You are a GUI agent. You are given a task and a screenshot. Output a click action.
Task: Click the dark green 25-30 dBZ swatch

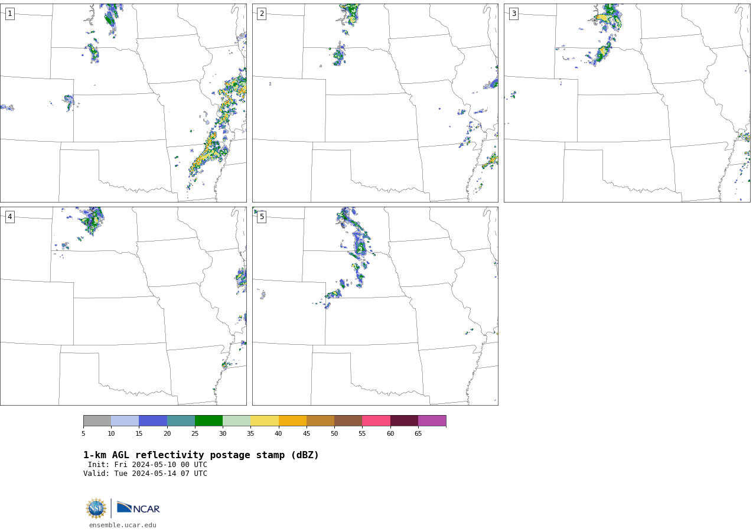coord(208,420)
